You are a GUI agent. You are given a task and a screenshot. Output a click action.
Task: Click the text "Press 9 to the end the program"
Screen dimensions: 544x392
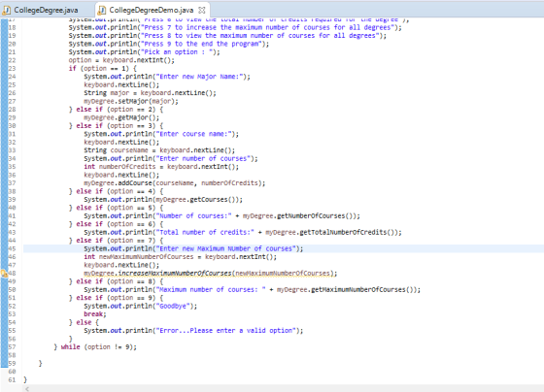[201, 44]
